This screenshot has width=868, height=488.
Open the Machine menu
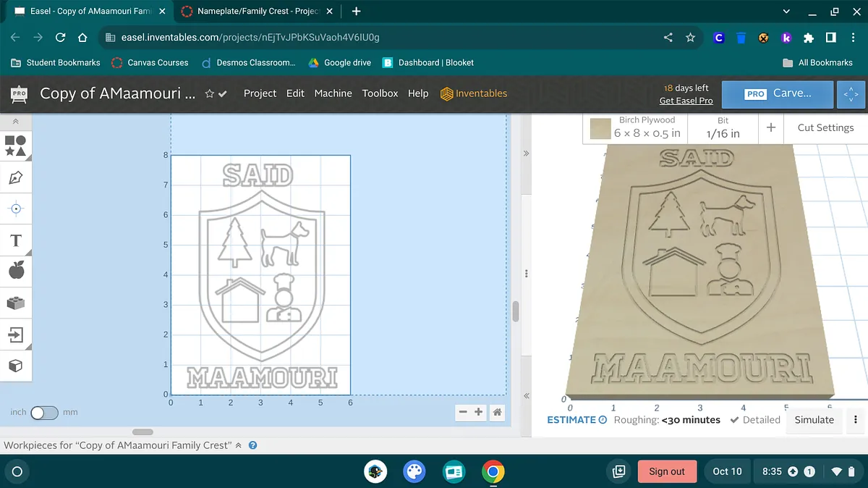pos(333,93)
